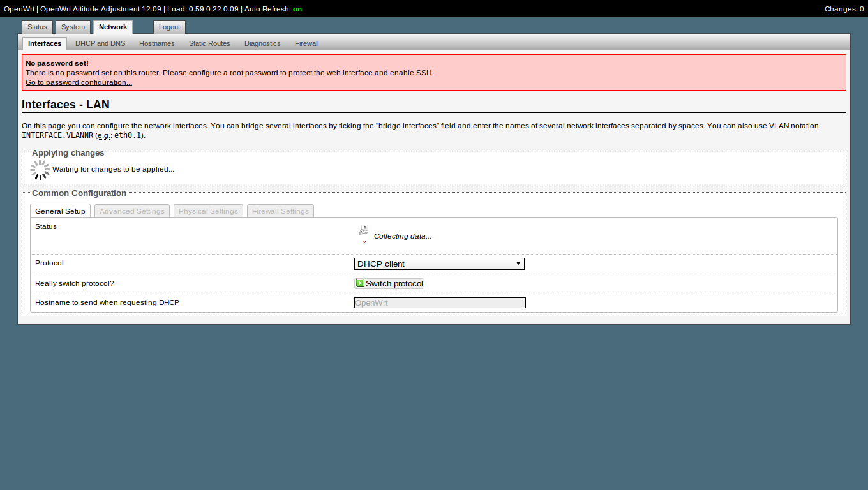Select the Interfaces subtab
This screenshot has width=868, height=490.
tap(45, 43)
